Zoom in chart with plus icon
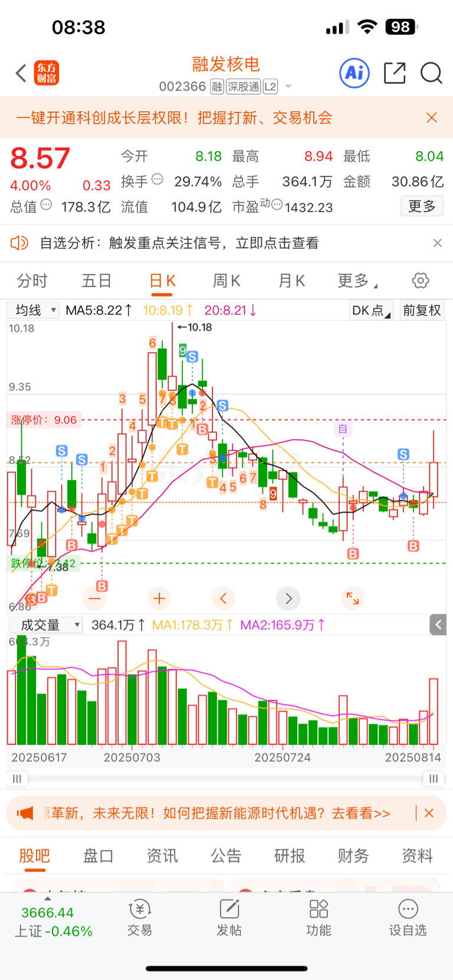 159,598
